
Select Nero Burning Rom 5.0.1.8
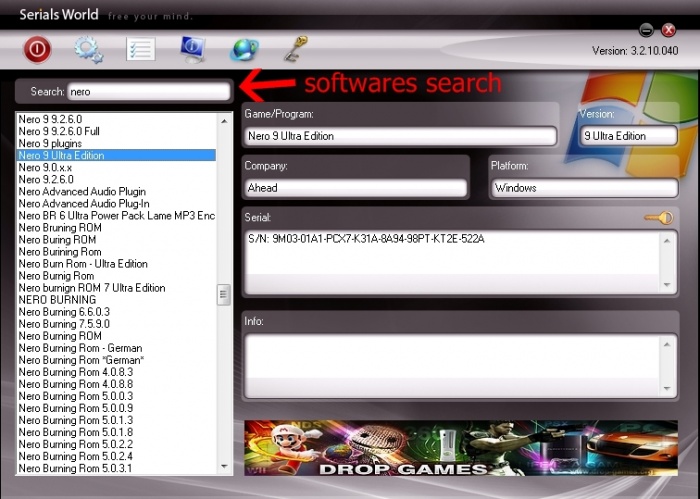[x=117, y=432]
